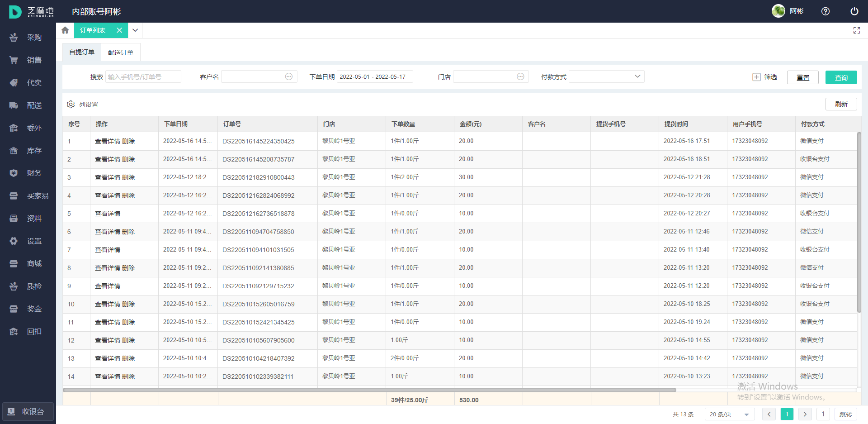Open the 销售 sales cart icon
Image resolution: width=868 pixels, height=424 pixels.
pyautogui.click(x=14, y=60)
